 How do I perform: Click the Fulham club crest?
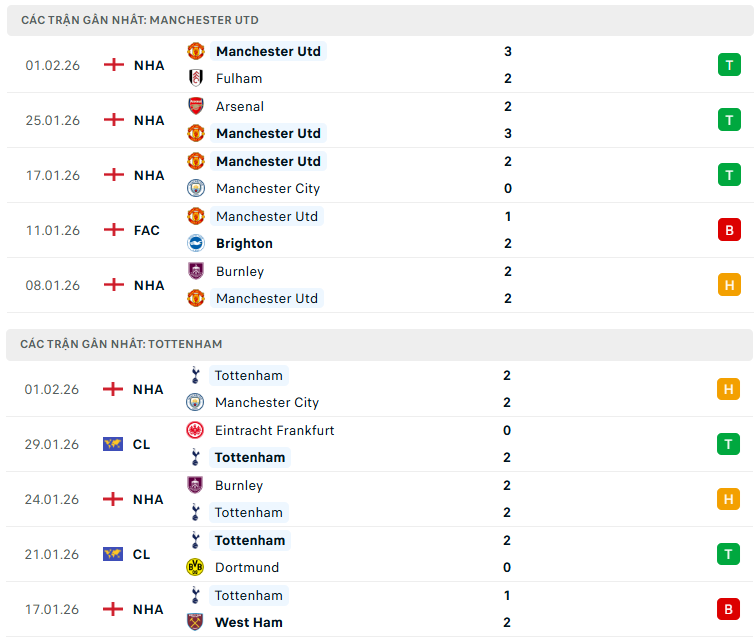tap(195, 78)
